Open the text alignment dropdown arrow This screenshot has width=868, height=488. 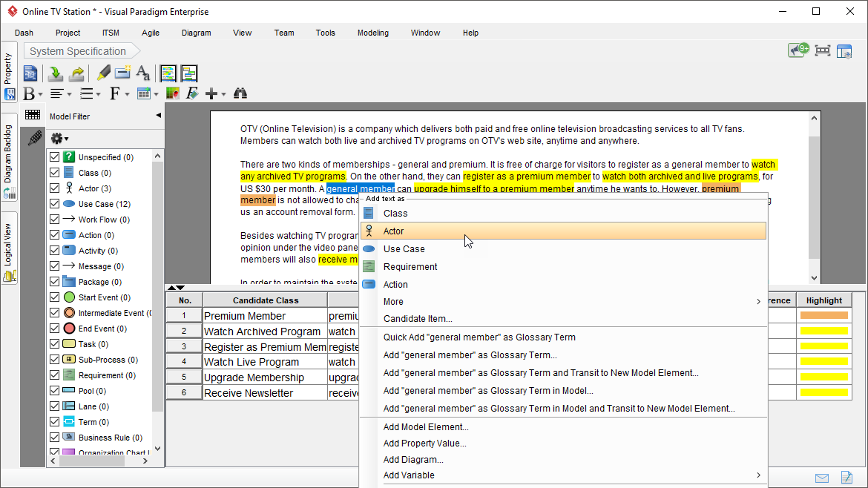pyautogui.click(x=69, y=95)
